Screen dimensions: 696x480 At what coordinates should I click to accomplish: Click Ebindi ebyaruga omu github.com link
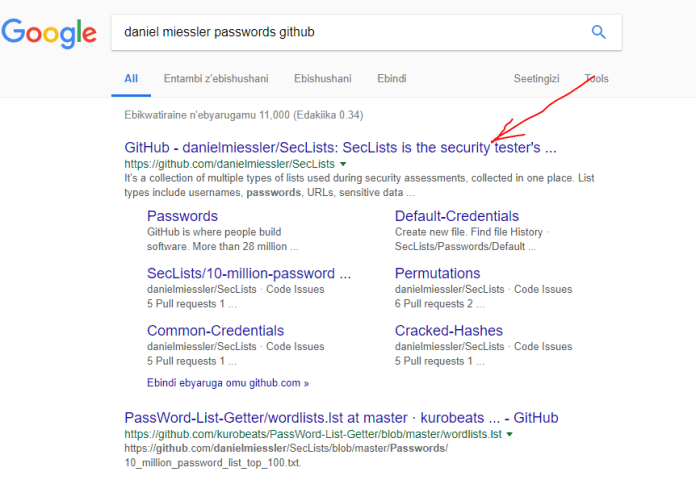[x=228, y=382]
